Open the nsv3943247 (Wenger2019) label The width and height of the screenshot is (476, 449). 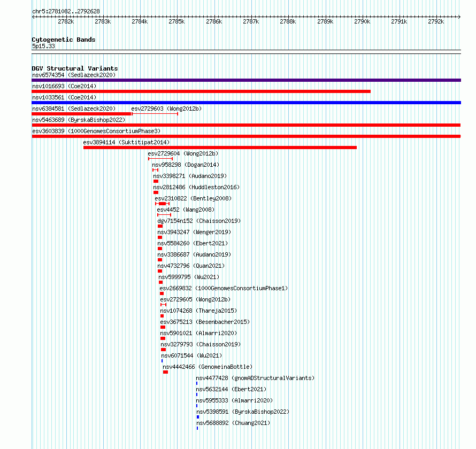point(194,232)
